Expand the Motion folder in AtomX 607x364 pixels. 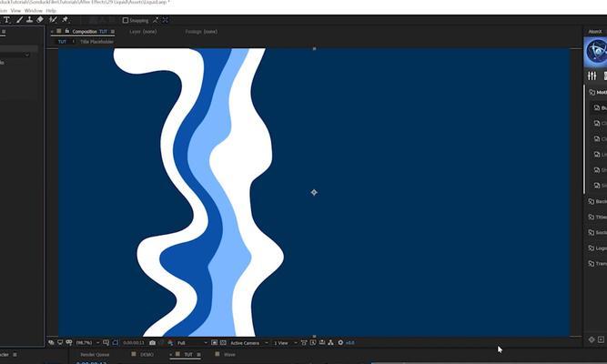click(x=598, y=92)
